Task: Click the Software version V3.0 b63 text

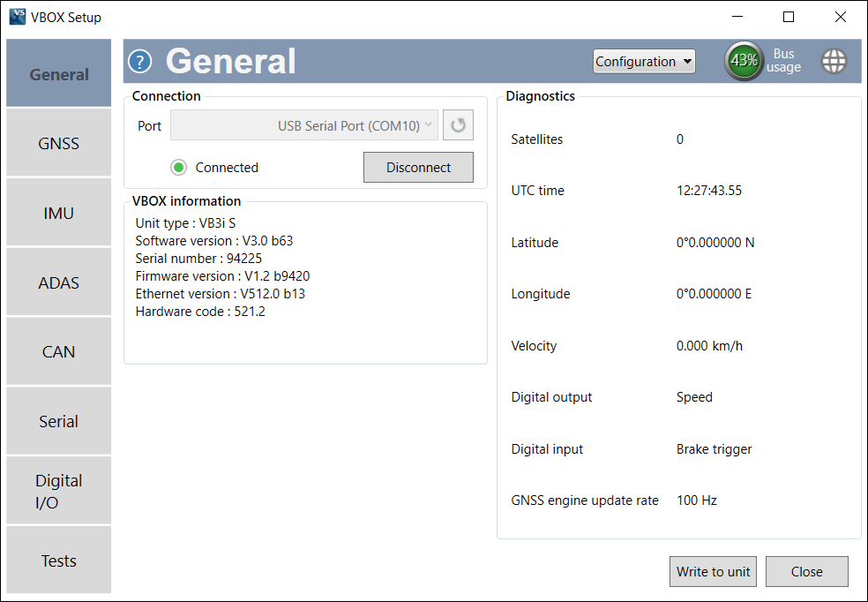Action: [214, 241]
